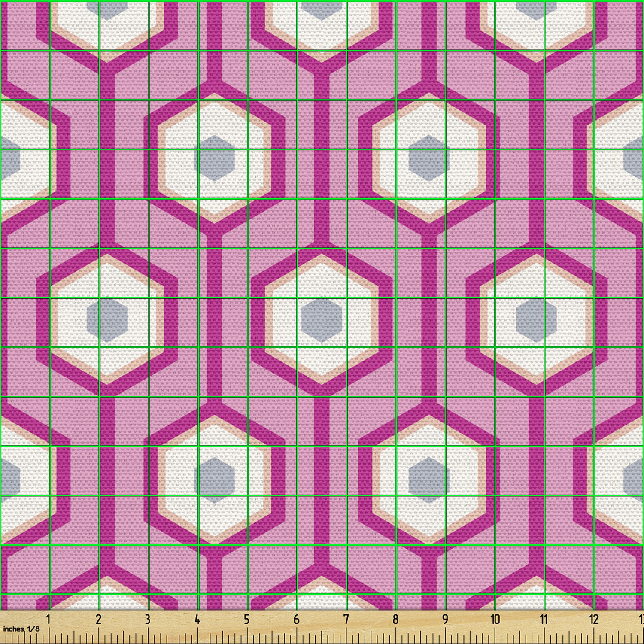Click the number 7 on the ruler

pyautogui.click(x=346, y=619)
